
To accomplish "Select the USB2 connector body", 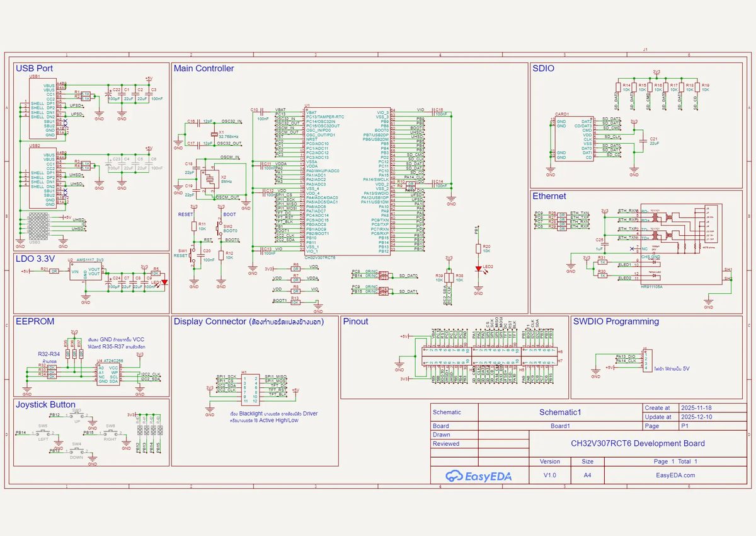I will (x=42, y=178).
